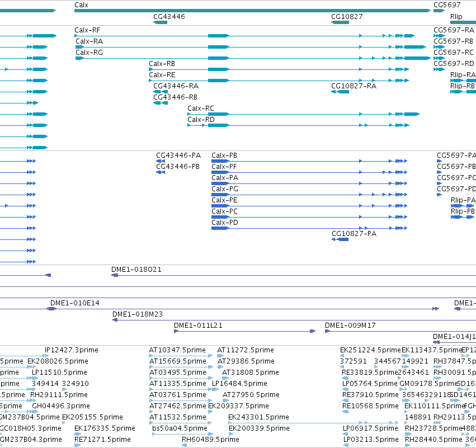This screenshot has height=448, width=476.
Task: Click the Calx-RC transcript label
Action: (x=201, y=109)
